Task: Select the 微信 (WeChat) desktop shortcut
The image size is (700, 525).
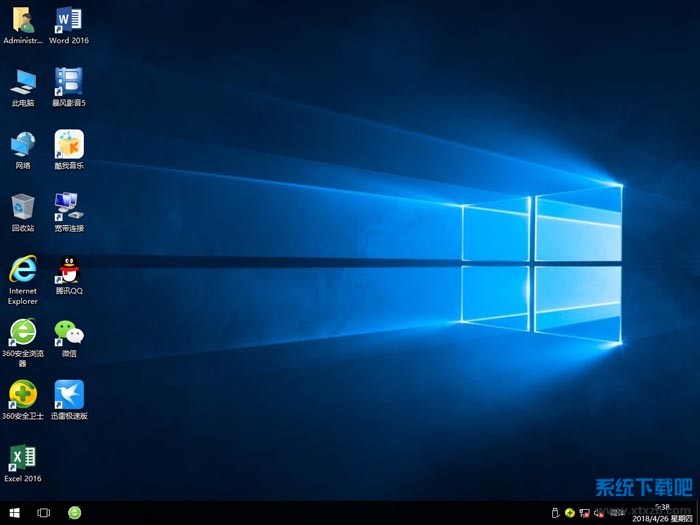Action: coord(68,332)
